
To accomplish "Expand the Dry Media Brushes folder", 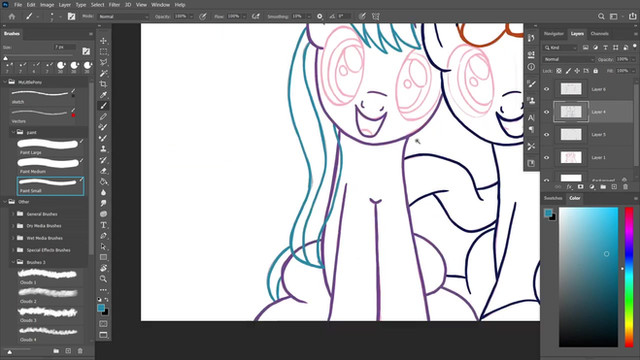I will [x=13, y=226].
